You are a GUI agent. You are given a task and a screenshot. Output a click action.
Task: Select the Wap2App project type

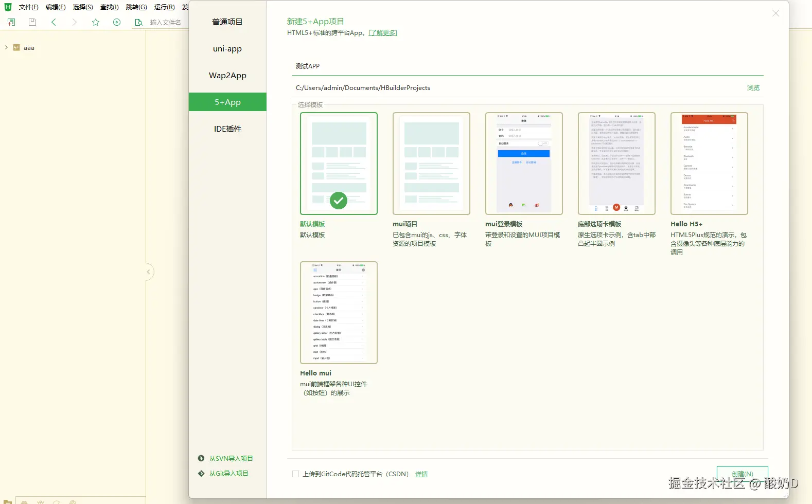(227, 75)
